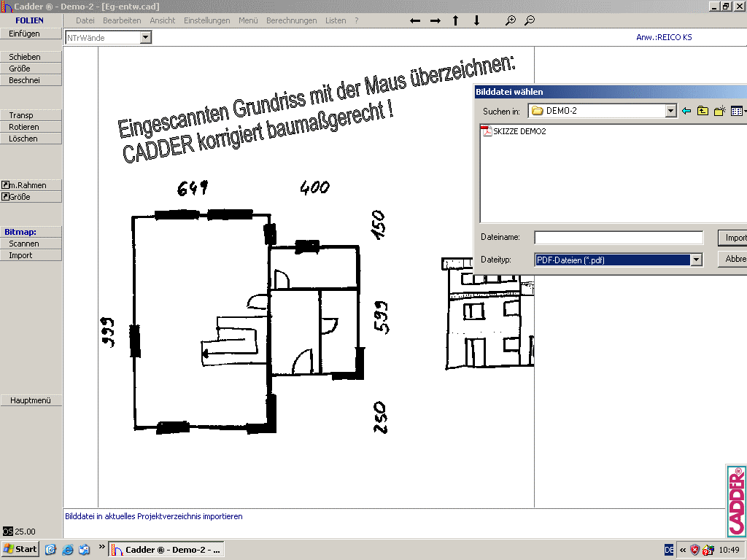The image size is (747, 560).
Task: Click the Import button in the dialog
Action: 732,238
